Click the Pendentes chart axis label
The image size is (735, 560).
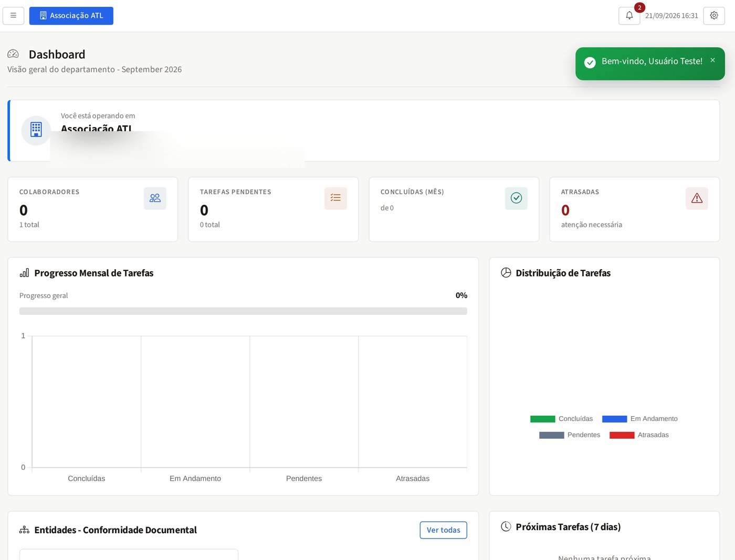[x=304, y=479]
